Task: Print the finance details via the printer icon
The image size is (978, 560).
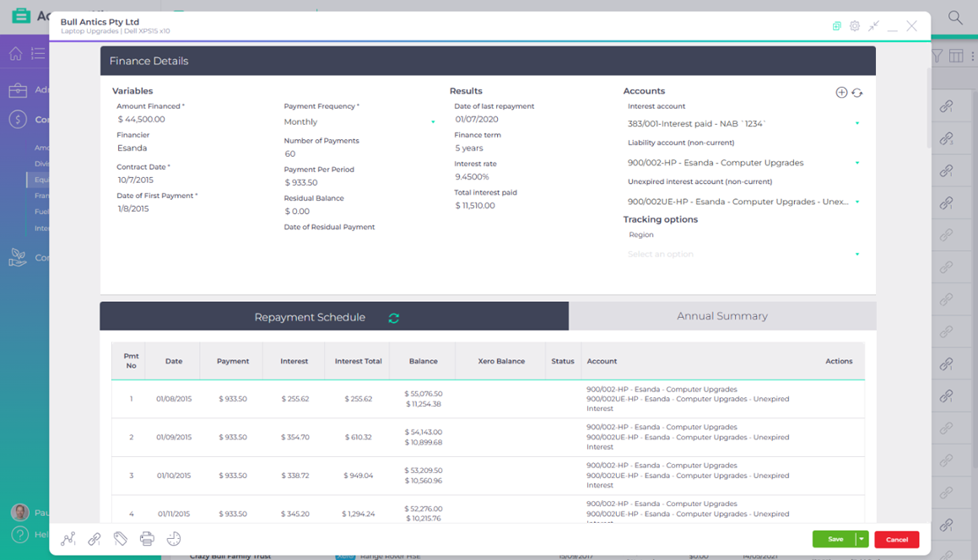Action: (147, 538)
